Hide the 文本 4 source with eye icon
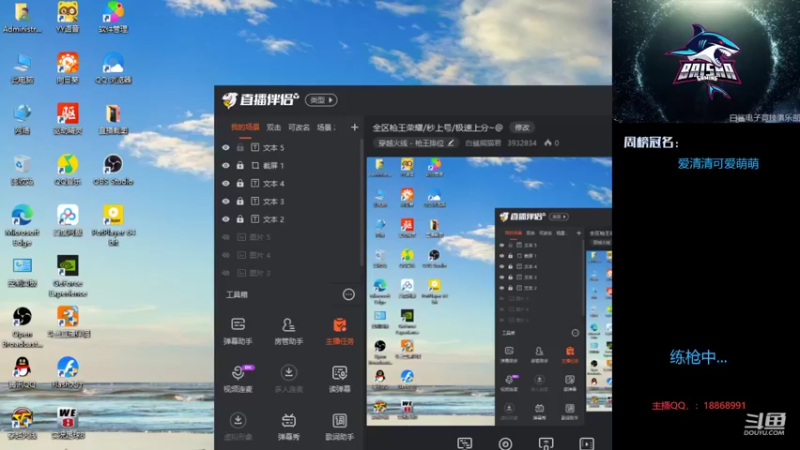 [x=226, y=183]
